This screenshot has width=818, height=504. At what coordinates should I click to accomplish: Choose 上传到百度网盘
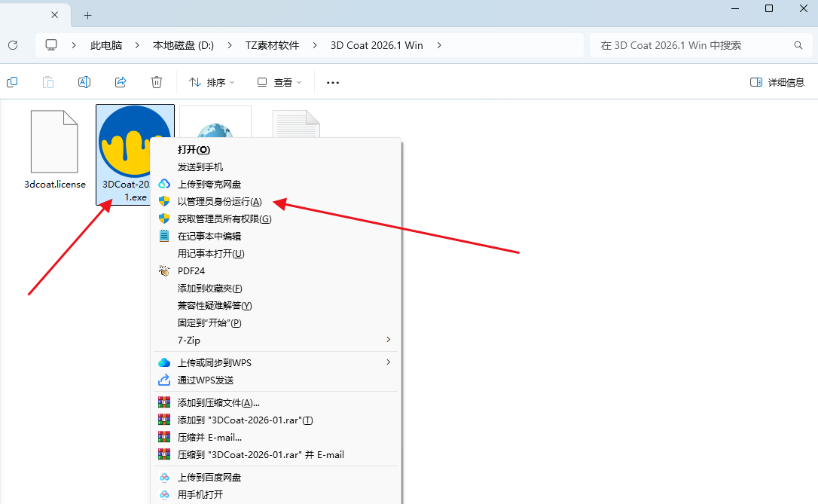click(276, 477)
